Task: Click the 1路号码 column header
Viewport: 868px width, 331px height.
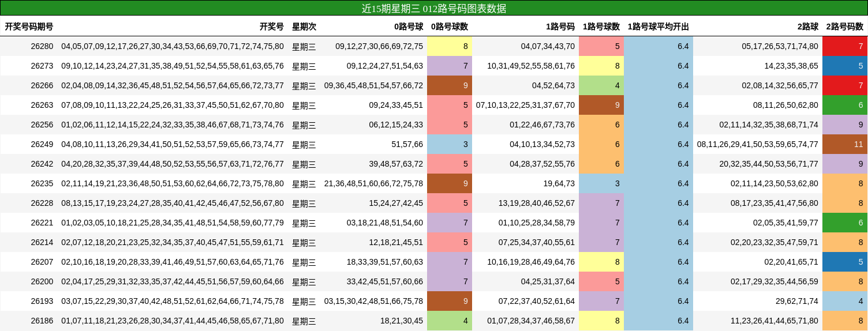Action: [560, 27]
